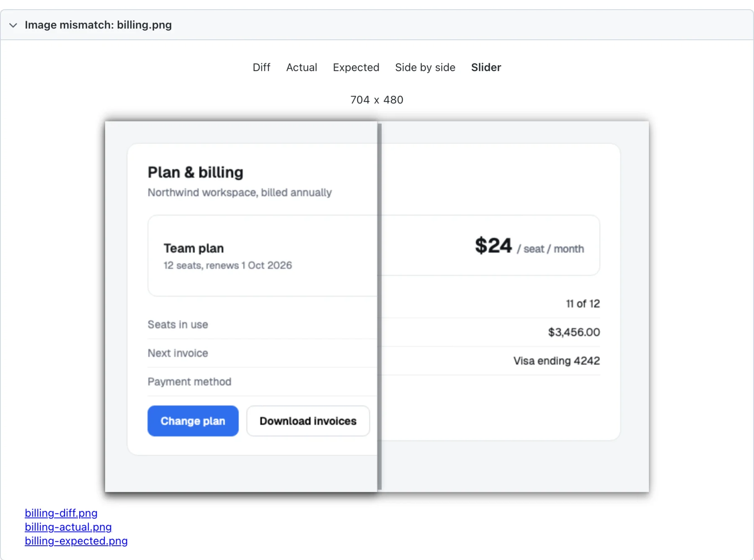The height and width of the screenshot is (560, 754).
Task: Switch to the Diff tab
Action: (261, 67)
